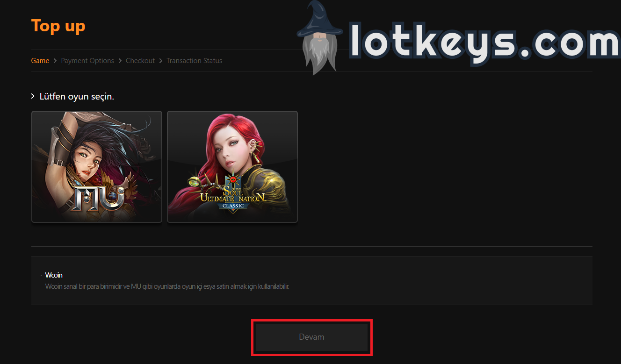Click the chevron between Payment Options and Checkout

coord(120,61)
